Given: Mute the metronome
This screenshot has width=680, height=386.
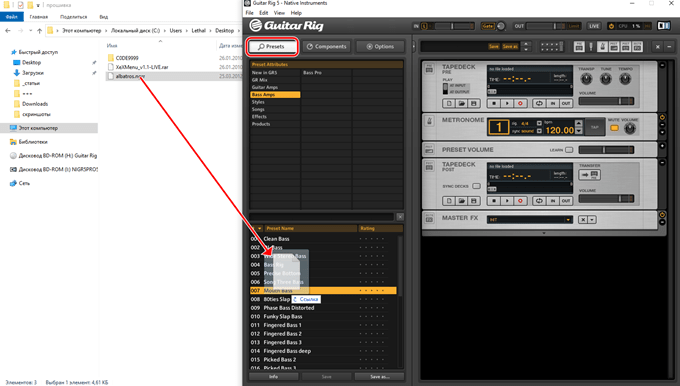Looking at the screenshot, I should pos(614,128).
